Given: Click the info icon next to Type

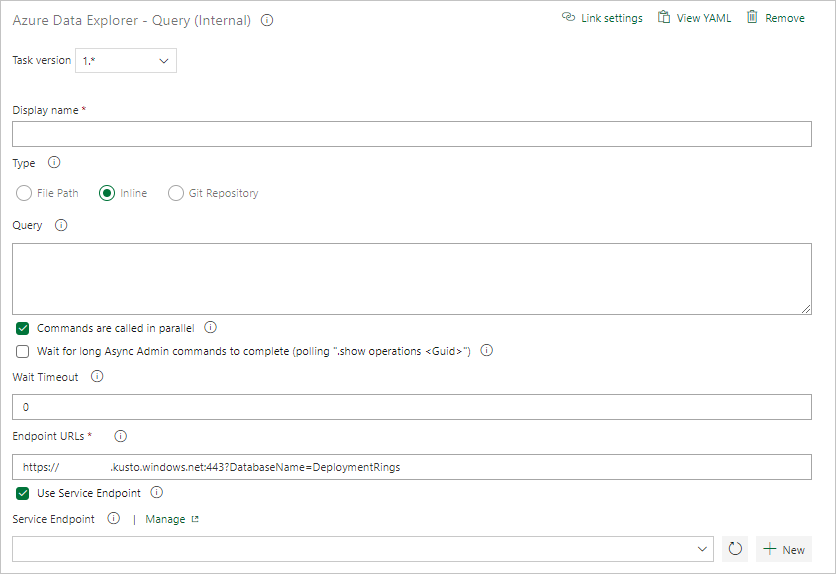Looking at the screenshot, I should click(54, 163).
